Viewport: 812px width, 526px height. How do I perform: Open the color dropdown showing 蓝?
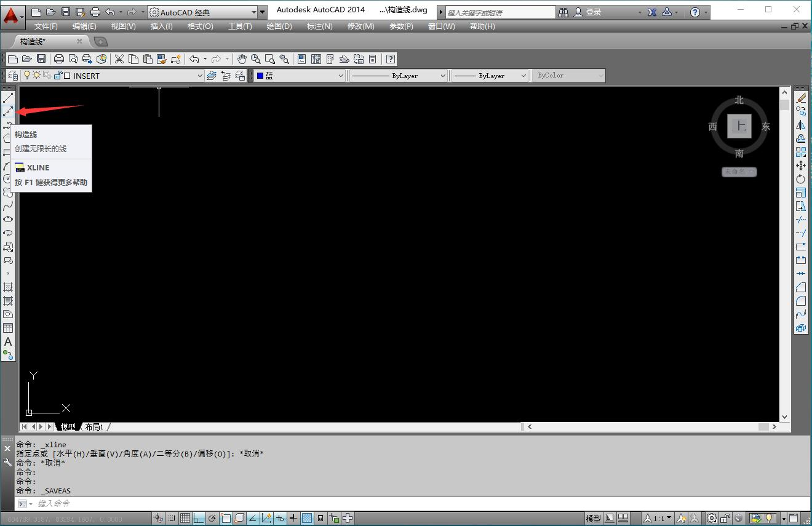342,75
